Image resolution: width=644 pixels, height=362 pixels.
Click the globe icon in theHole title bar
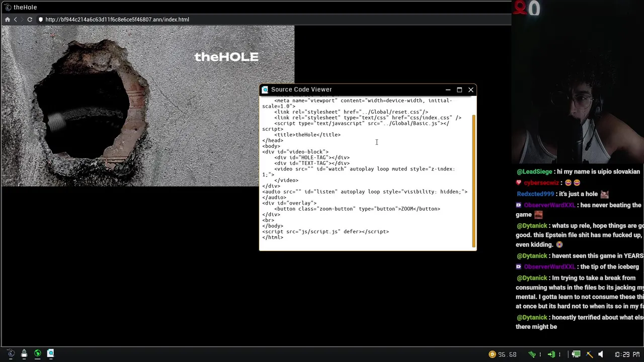8,8
